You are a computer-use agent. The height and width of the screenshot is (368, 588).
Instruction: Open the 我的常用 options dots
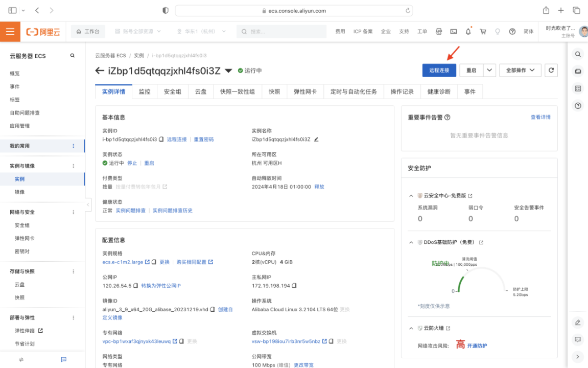pyautogui.click(x=73, y=146)
